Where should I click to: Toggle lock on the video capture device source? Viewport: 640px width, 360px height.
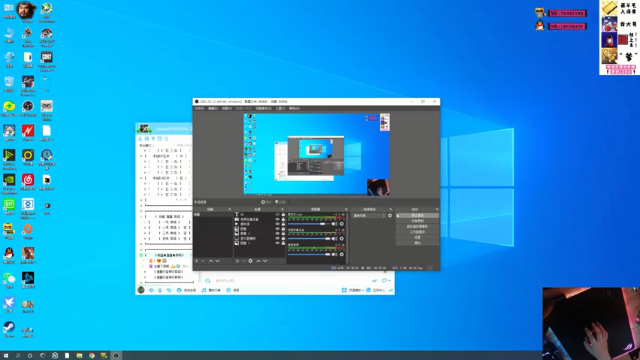(x=283, y=219)
